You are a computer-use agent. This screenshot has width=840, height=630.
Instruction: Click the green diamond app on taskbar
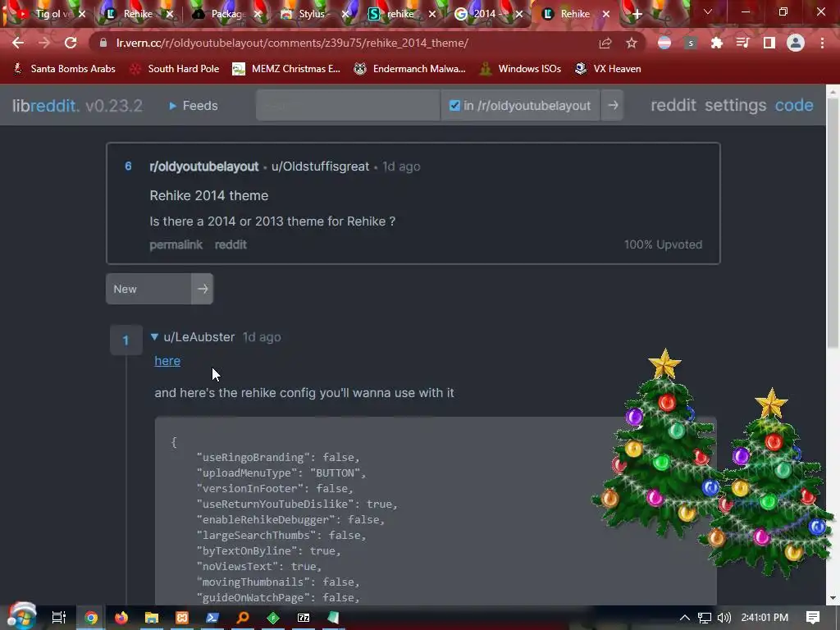pos(273,618)
